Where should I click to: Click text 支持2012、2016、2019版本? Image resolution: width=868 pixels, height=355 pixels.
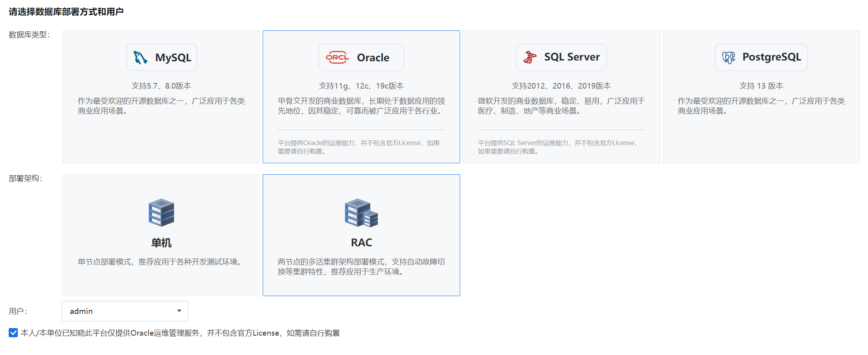(x=561, y=86)
